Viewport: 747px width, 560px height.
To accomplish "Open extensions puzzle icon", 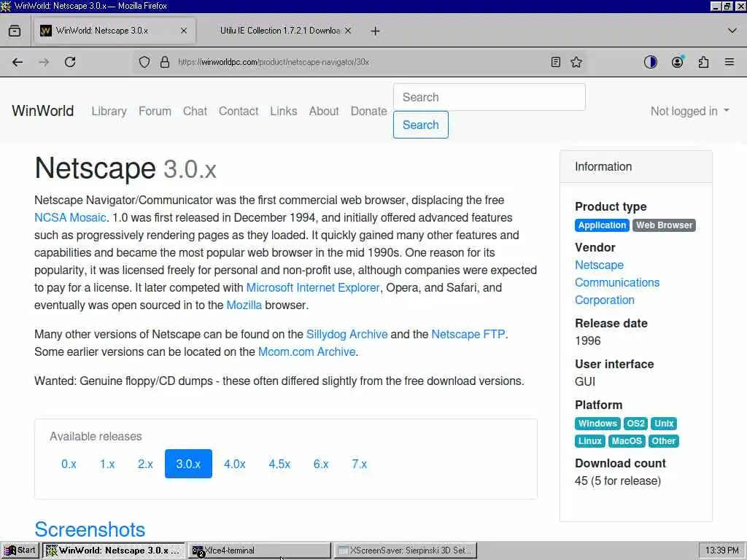I will click(x=703, y=62).
